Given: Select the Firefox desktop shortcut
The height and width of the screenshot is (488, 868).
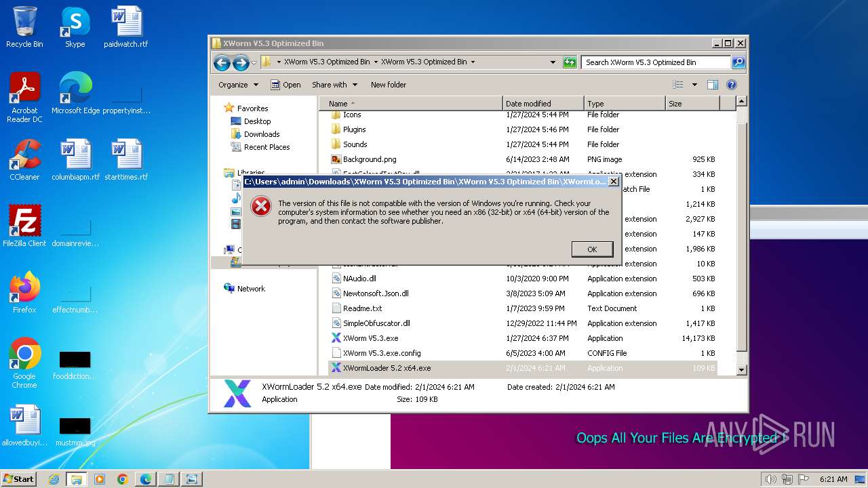Looking at the screenshot, I should point(24,293).
